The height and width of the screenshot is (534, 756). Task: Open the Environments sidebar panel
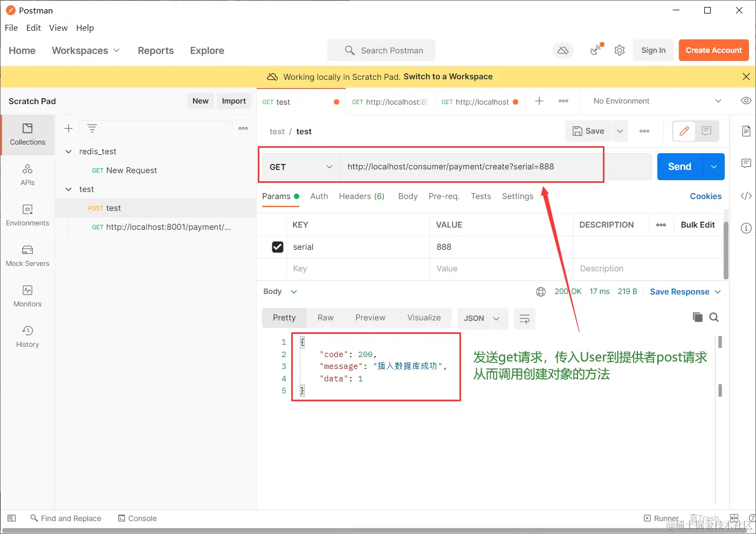28,216
